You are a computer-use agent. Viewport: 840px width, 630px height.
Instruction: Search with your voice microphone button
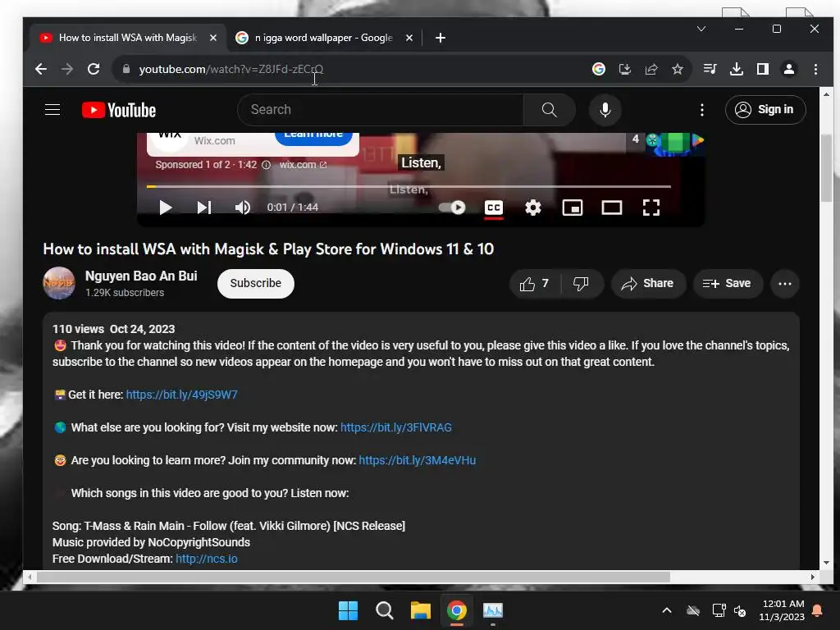click(605, 110)
